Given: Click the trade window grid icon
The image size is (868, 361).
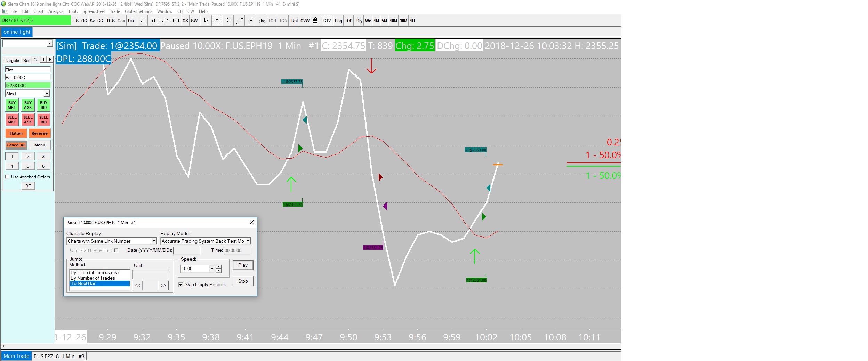Looking at the screenshot, I should 316,21.
